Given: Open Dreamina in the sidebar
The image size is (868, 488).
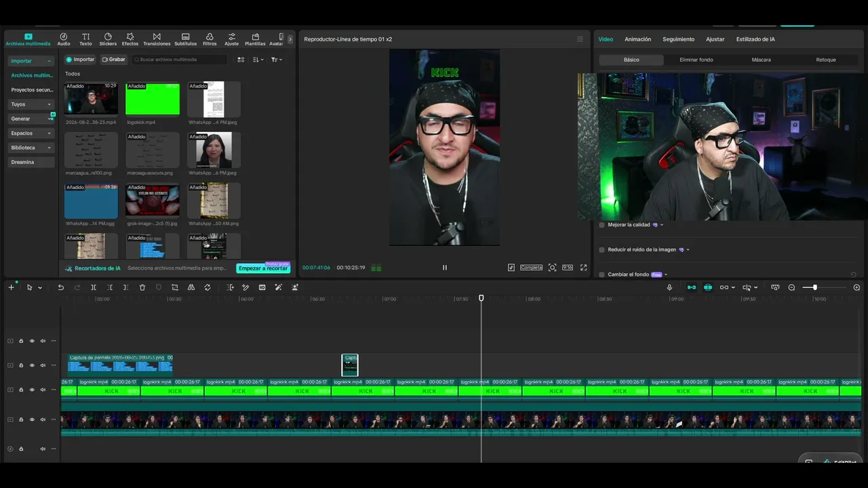Looking at the screenshot, I should 31,162.
